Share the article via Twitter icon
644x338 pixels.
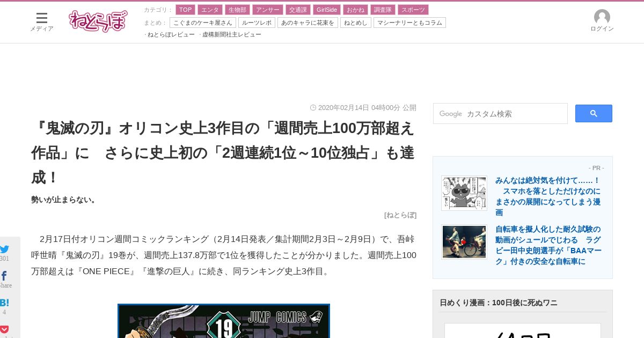[x=5, y=249]
